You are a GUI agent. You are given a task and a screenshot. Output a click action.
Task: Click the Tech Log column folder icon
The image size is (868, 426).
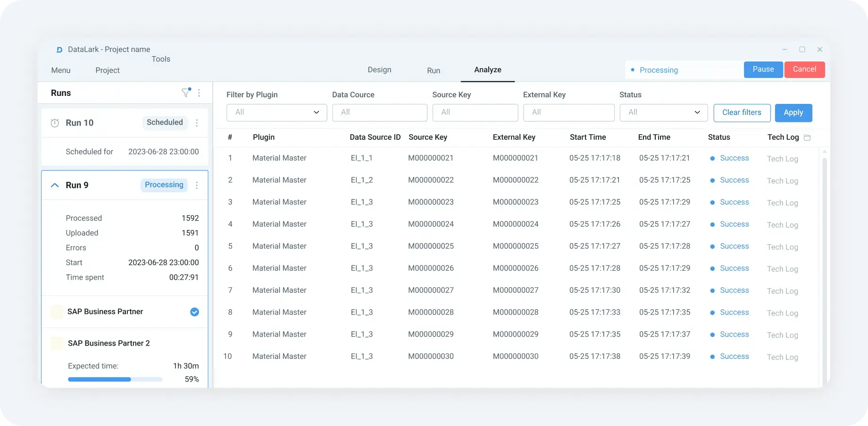pyautogui.click(x=807, y=137)
